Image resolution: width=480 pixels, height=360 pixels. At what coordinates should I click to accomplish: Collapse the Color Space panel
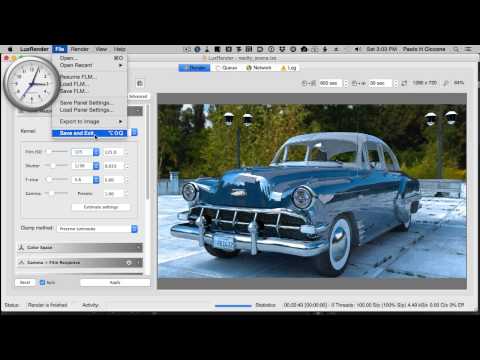click(x=138, y=247)
